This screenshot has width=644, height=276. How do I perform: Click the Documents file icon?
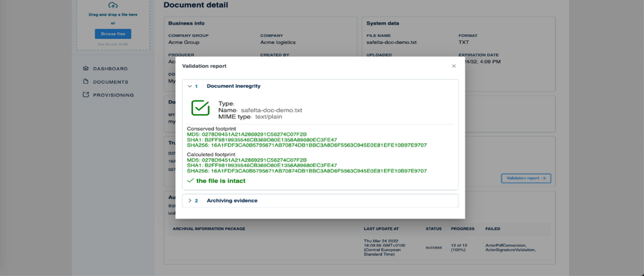(86, 82)
